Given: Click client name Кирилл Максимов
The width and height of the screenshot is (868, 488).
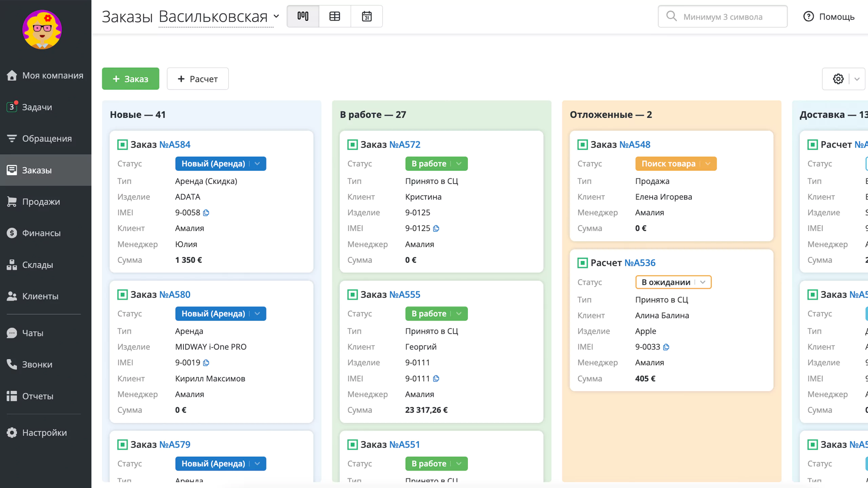Looking at the screenshot, I should pyautogui.click(x=210, y=379).
